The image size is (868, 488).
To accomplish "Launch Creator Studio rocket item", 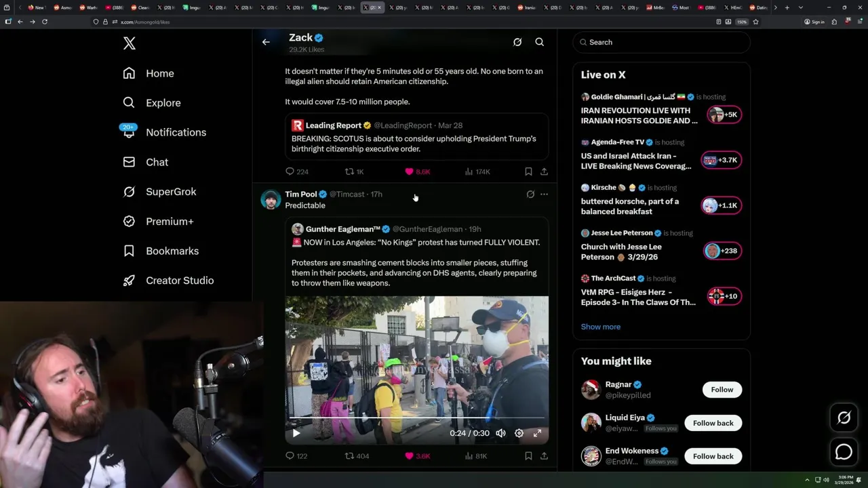I will (168, 281).
